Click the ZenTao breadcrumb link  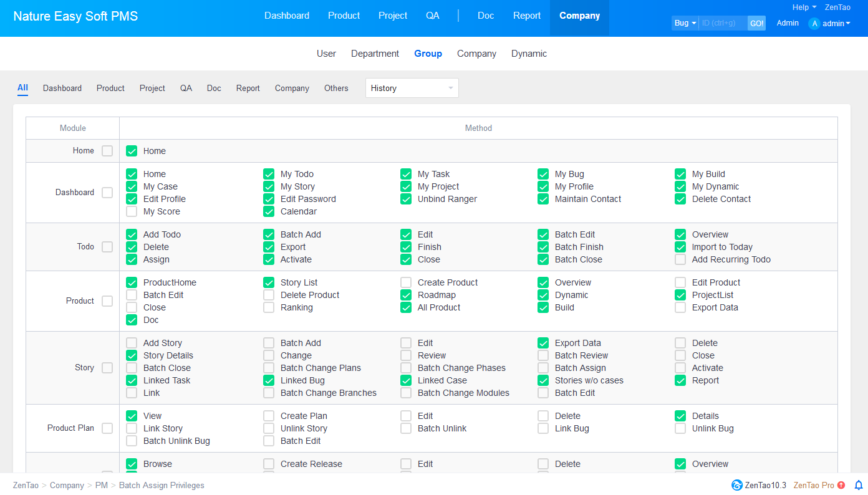26,485
